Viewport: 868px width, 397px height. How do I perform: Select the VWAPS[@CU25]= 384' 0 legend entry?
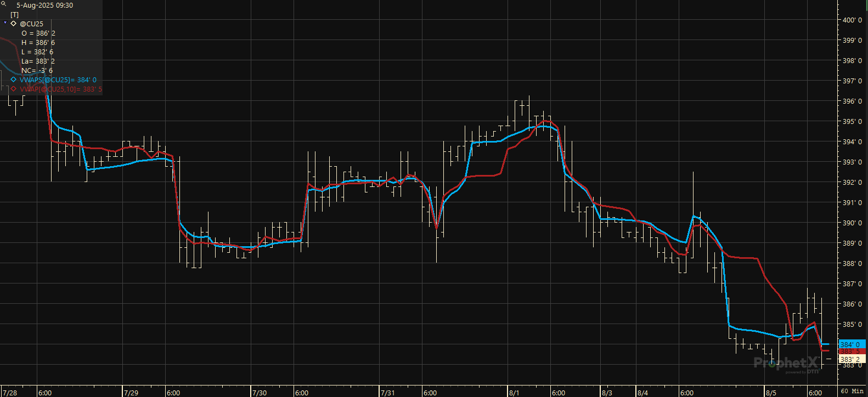click(x=58, y=80)
